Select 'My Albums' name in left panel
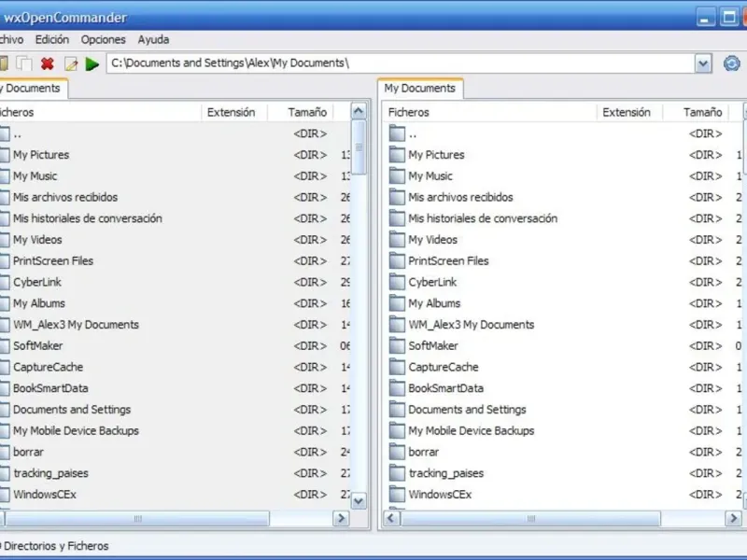 (x=39, y=303)
